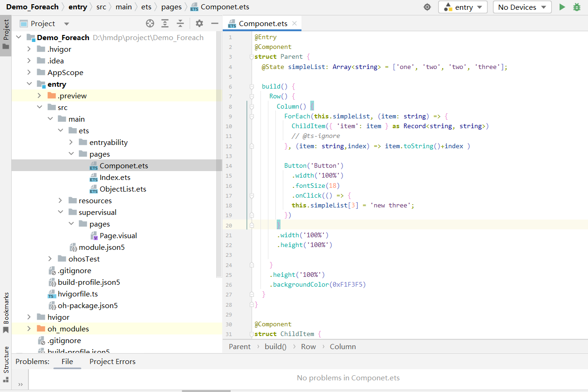Screen dimensions: 588x392
Task: Click the Page.visual file icon
Action: [94, 236]
